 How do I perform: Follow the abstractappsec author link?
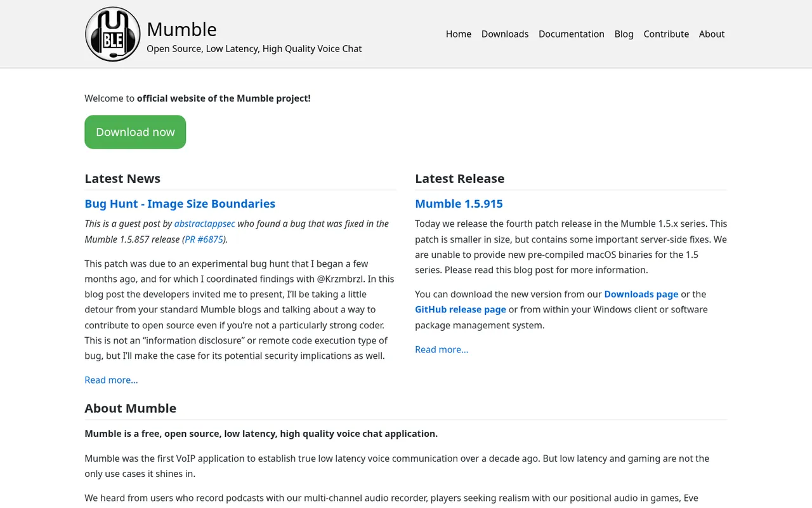[204, 224]
